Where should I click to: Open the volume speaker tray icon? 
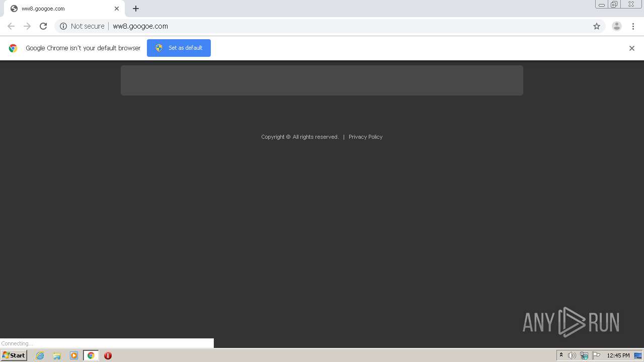point(572,355)
